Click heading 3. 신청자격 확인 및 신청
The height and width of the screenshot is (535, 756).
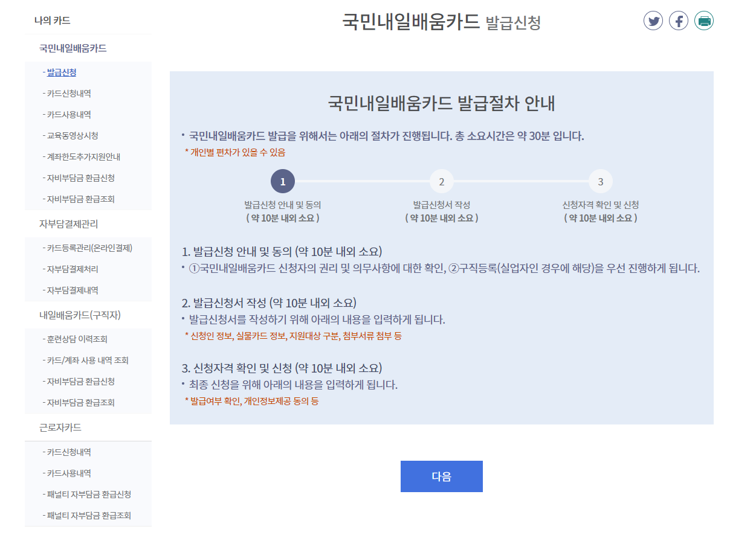(x=282, y=368)
